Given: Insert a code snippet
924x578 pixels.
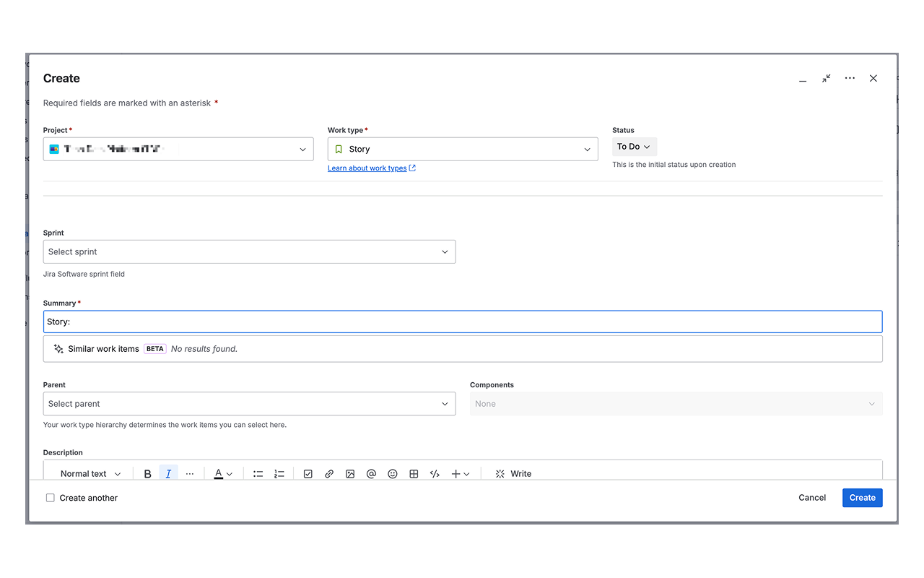Looking at the screenshot, I should click(435, 474).
